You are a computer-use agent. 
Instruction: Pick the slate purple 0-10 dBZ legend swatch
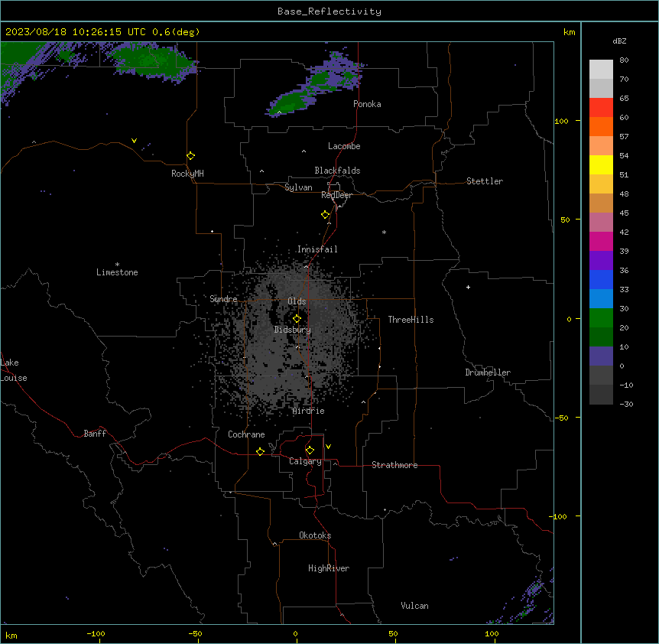click(x=601, y=356)
